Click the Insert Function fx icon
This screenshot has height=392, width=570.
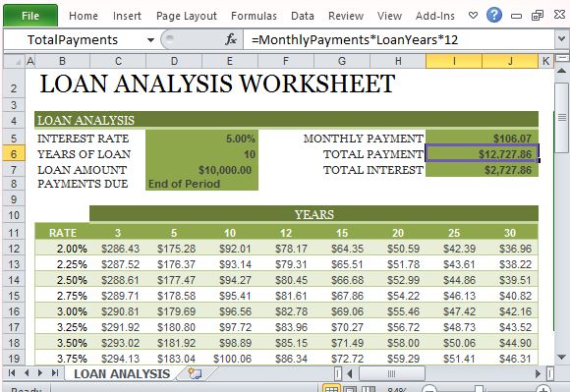231,39
